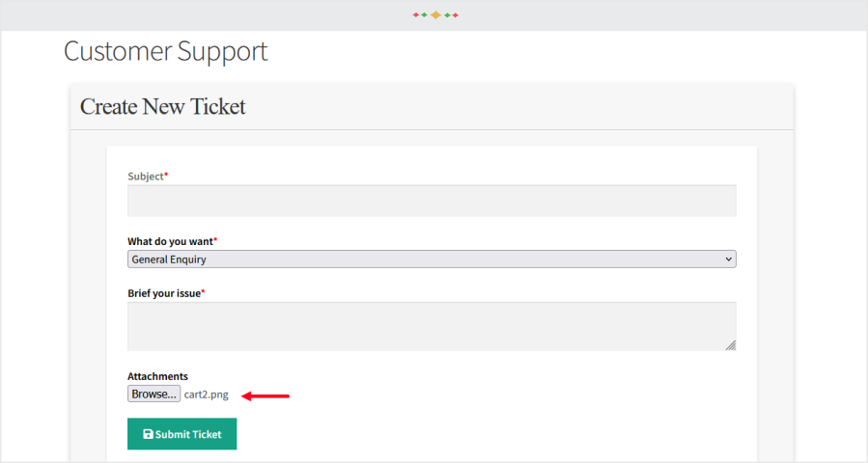Open the General Enquiry dropdown
Image resolution: width=868 pixels, height=463 pixels.
point(432,259)
